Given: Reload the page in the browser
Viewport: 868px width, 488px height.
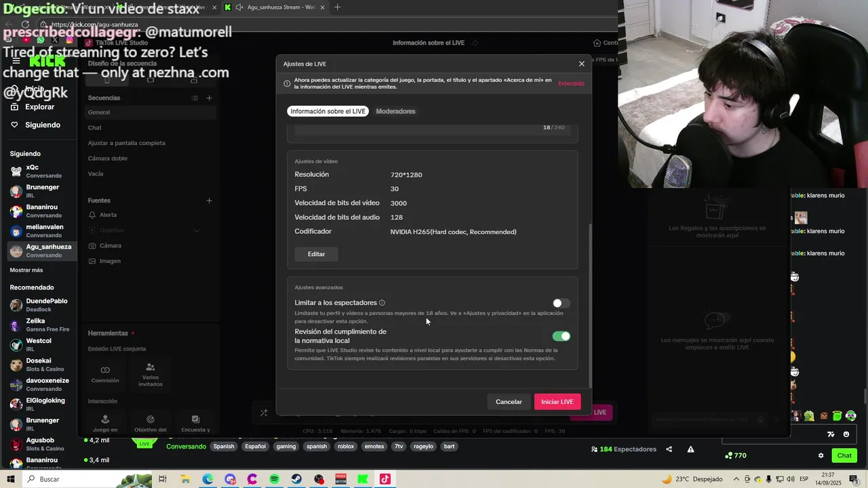Looking at the screenshot, I should tap(25, 24).
